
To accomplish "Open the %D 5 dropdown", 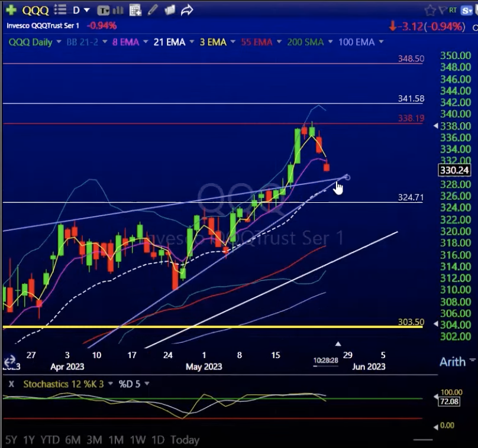I will click(x=147, y=384).
